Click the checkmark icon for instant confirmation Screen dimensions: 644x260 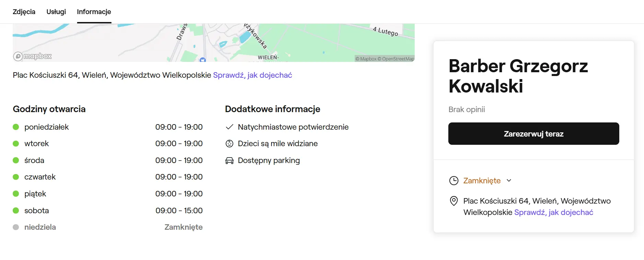(229, 127)
